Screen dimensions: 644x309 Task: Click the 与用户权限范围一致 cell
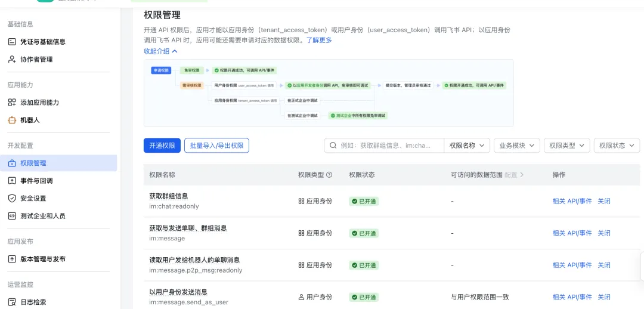479,297
